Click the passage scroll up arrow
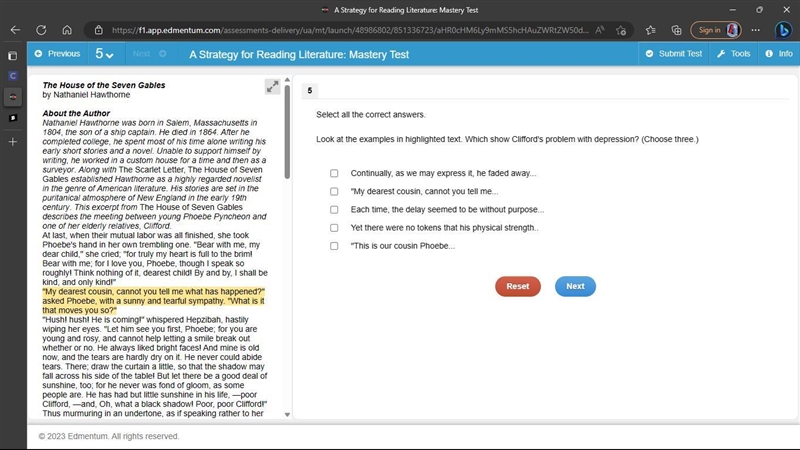The width and height of the screenshot is (800, 450). point(287,80)
